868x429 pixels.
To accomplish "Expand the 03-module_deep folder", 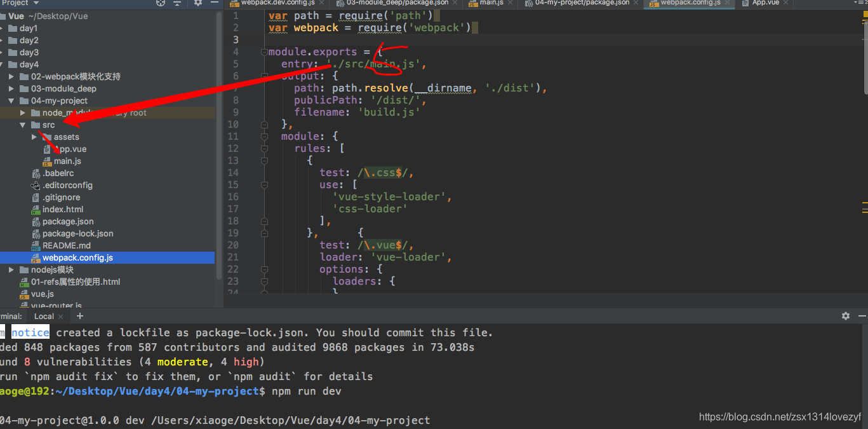I will pos(11,89).
